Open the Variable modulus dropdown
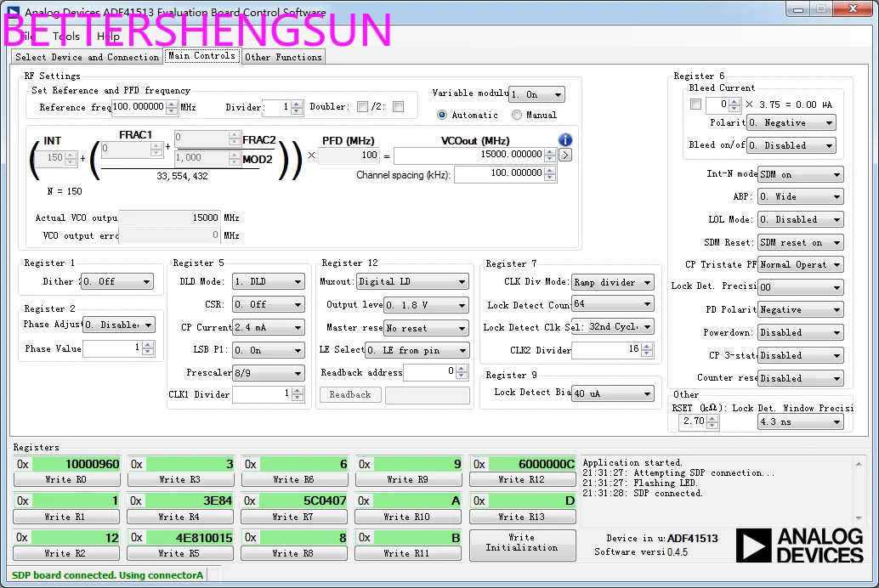The width and height of the screenshot is (879, 588). [536, 94]
